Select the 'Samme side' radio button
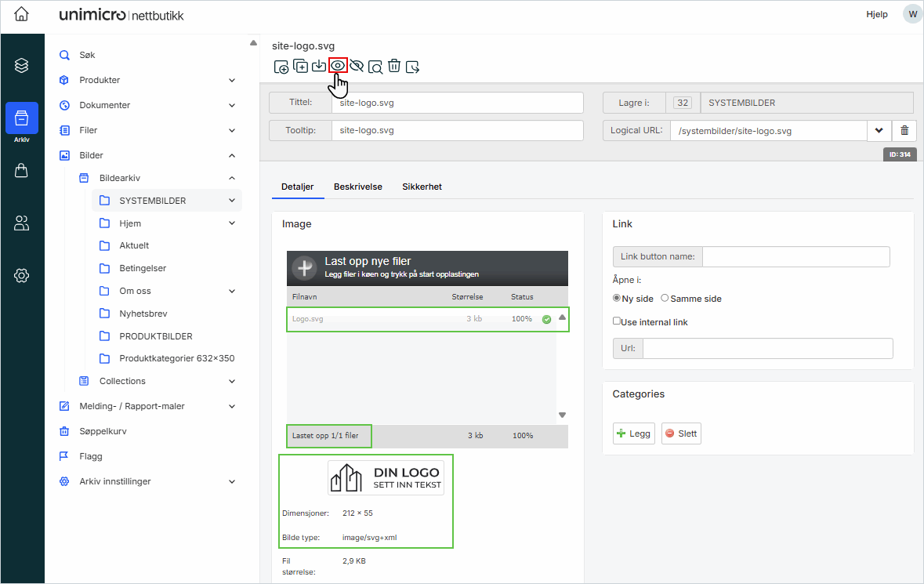Screen dimensions: 924x584 [665, 299]
